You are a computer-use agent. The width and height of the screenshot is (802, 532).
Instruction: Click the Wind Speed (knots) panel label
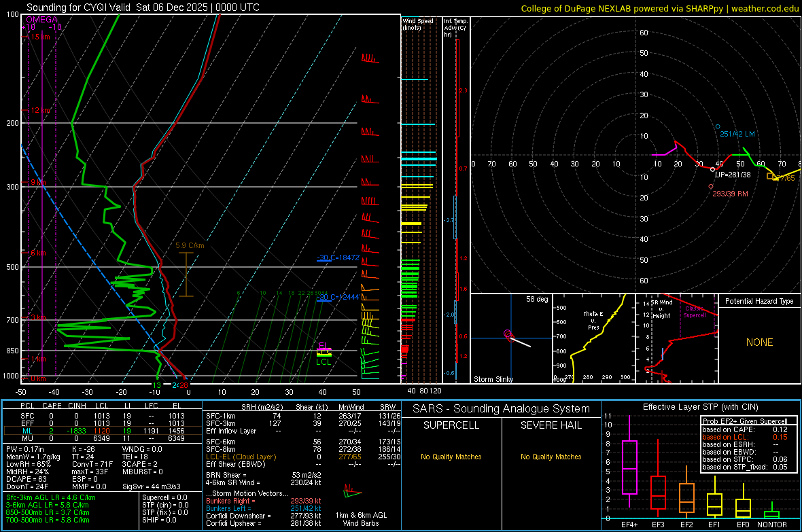click(418, 24)
